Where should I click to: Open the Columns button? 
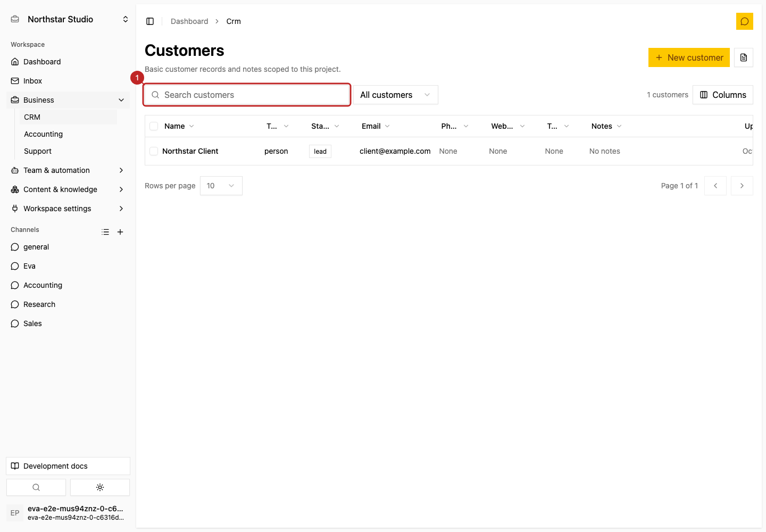pyautogui.click(x=723, y=95)
